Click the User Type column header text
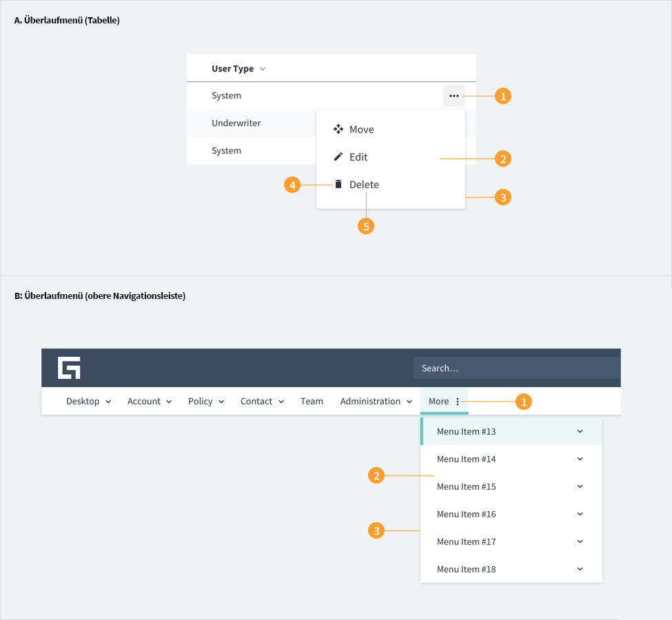Viewport: 672px width, 620px height. coord(233,69)
